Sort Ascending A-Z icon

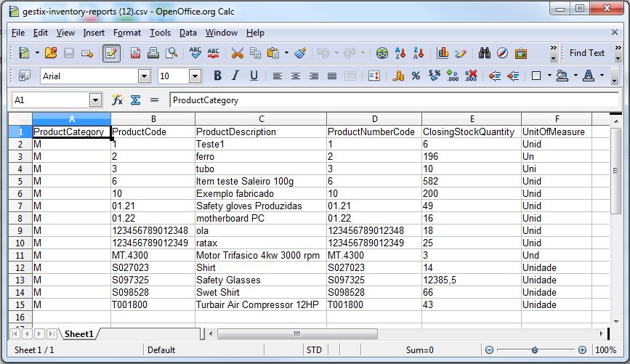tap(400, 53)
